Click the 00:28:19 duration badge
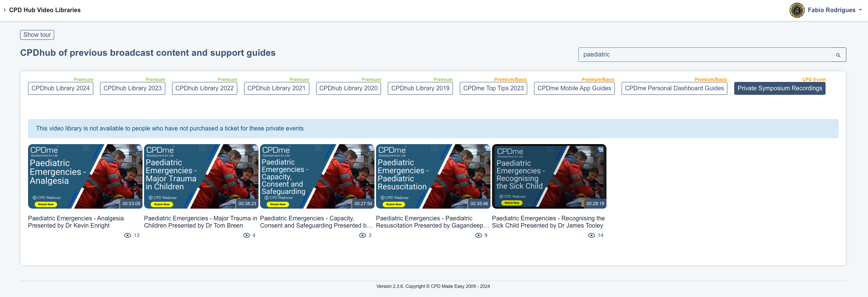Viewport: 868px width, 297px height. click(595, 204)
